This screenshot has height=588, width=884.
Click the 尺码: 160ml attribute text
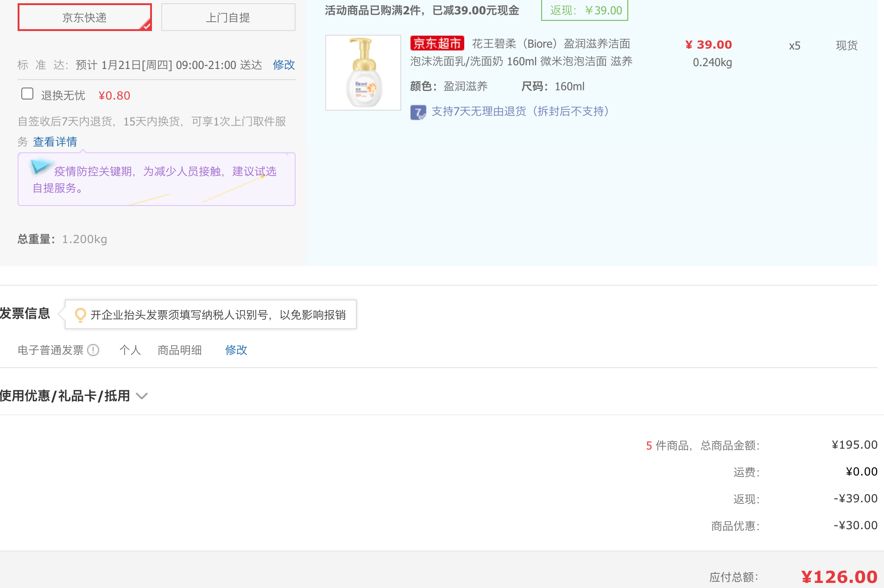553,87
